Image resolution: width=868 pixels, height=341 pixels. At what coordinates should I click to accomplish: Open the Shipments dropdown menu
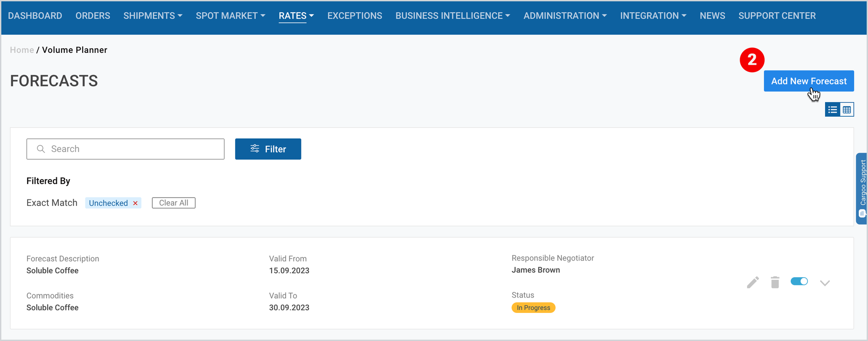[x=153, y=16]
